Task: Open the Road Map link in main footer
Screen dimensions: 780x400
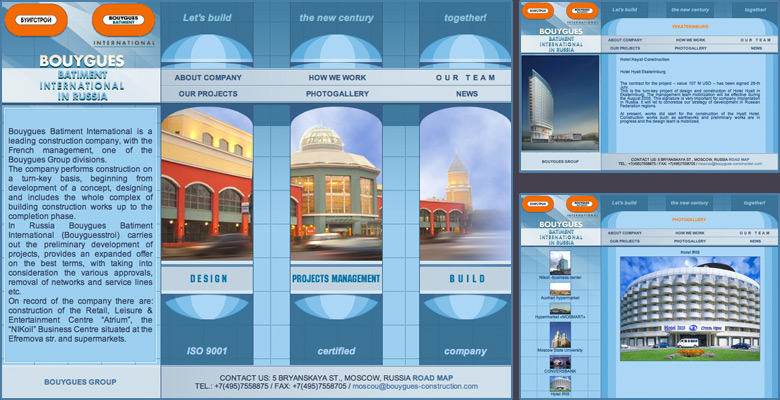Action: click(433, 377)
